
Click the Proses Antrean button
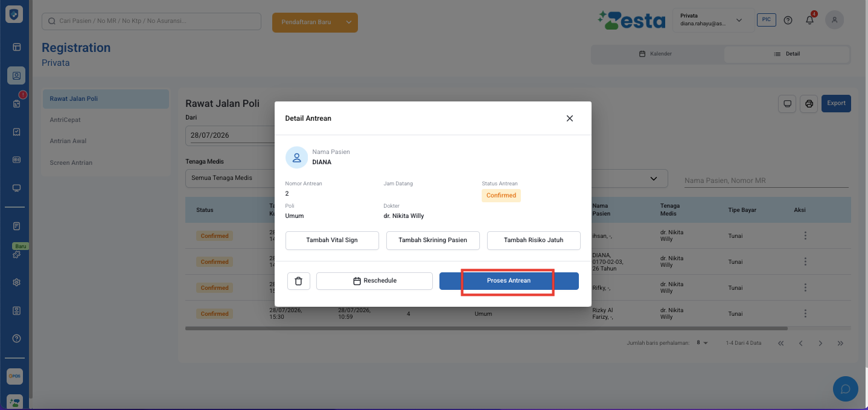tap(509, 281)
